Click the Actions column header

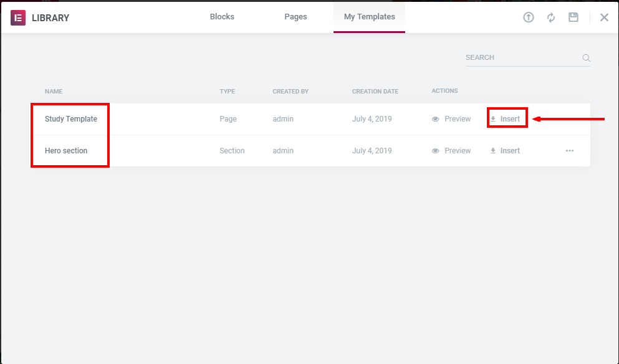pyautogui.click(x=444, y=91)
